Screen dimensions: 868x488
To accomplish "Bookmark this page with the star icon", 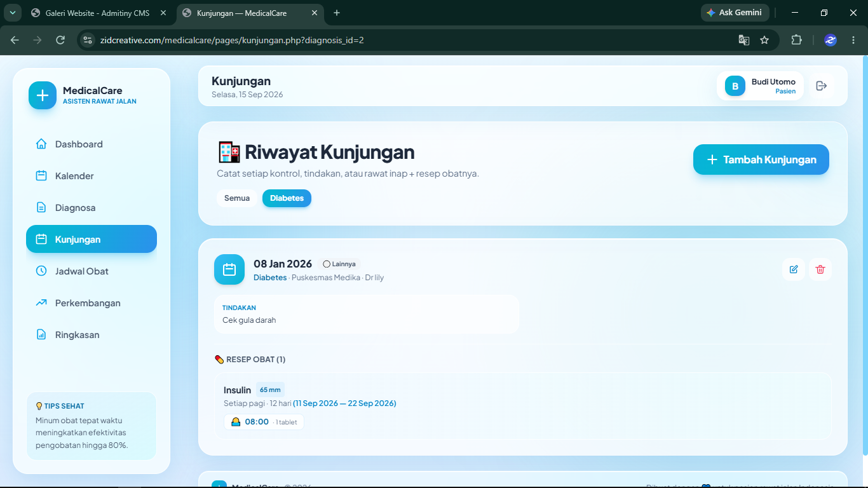I will click(764, 40).
